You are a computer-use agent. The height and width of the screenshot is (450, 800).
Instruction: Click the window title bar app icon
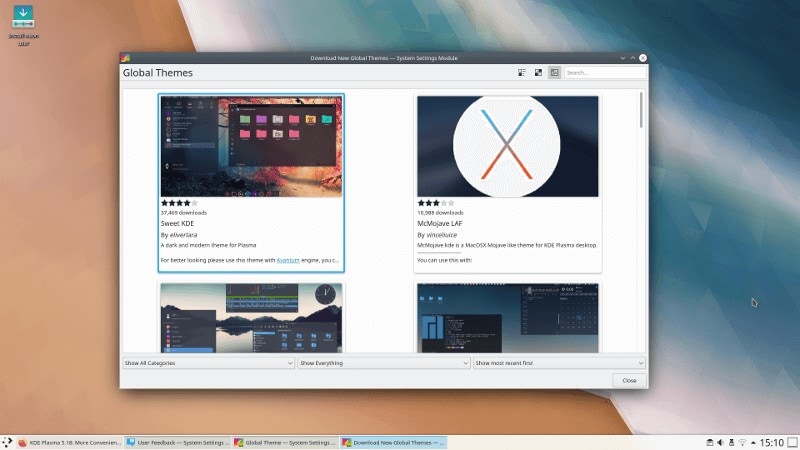click(x=126, y=58)
